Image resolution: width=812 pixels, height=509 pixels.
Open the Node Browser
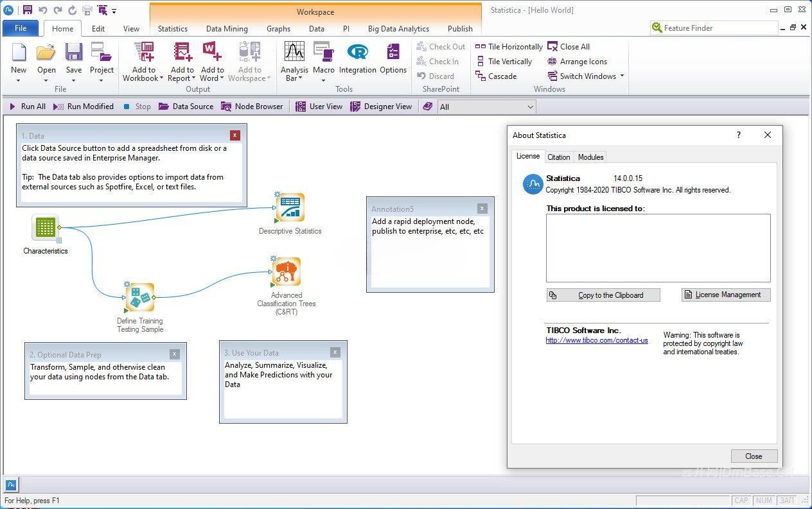[x=252, y=107]
